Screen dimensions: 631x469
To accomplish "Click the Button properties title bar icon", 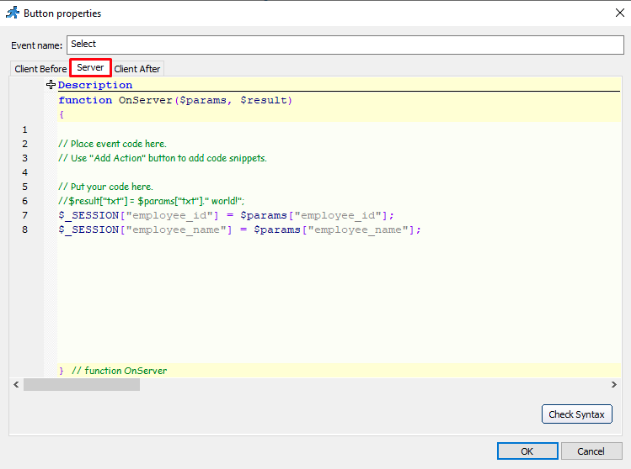I will tap(12, 13).
